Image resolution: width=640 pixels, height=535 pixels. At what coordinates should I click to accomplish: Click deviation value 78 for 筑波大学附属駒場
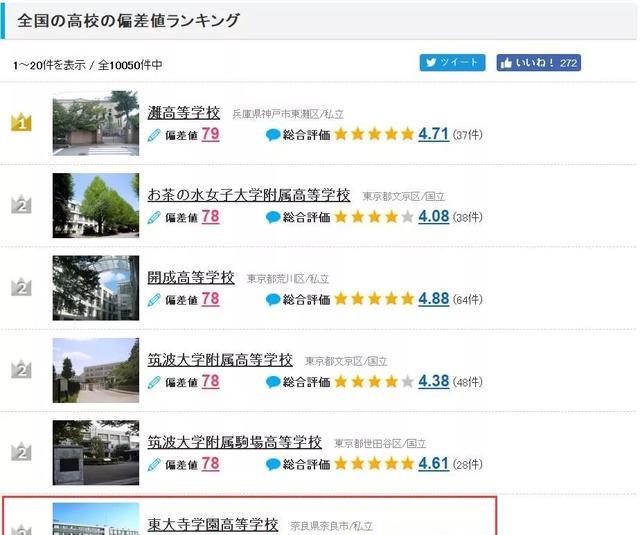point(210,464)
